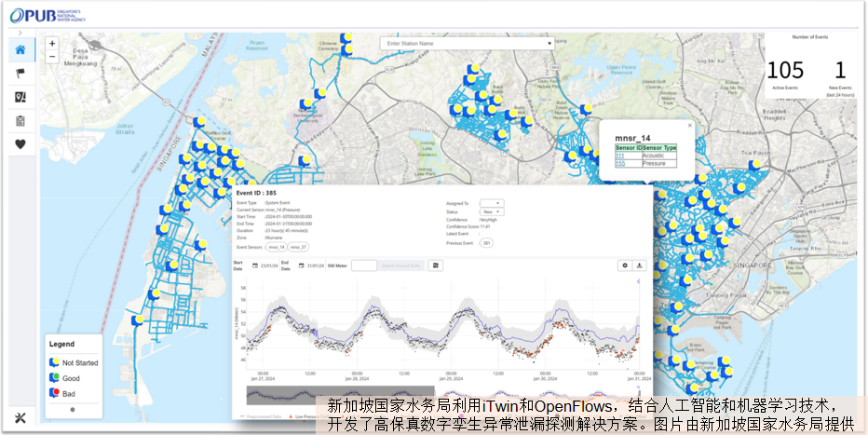Click the purple marker at chart top-right
Viewport: 868px width, 435px height.
pyautogui.click(x=638, y=281)
